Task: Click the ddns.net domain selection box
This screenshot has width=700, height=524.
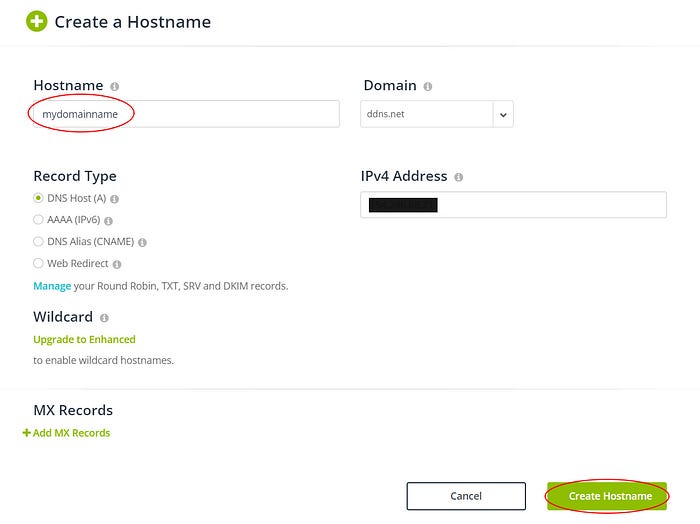Action: 427,114
